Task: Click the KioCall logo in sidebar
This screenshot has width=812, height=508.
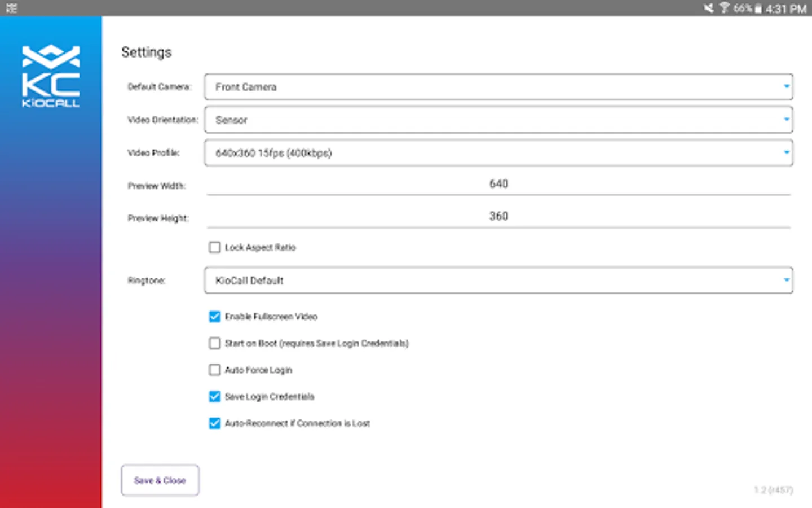Action: [x=51, y=76]
